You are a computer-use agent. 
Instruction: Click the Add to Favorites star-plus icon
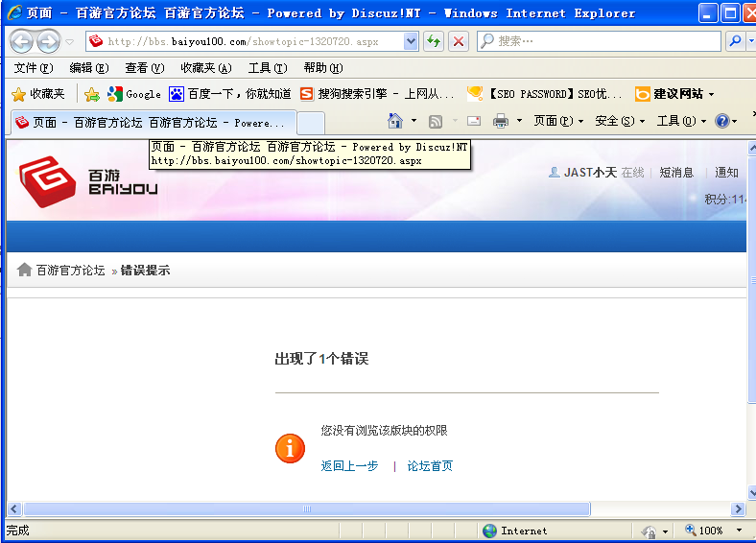(92, 94)
